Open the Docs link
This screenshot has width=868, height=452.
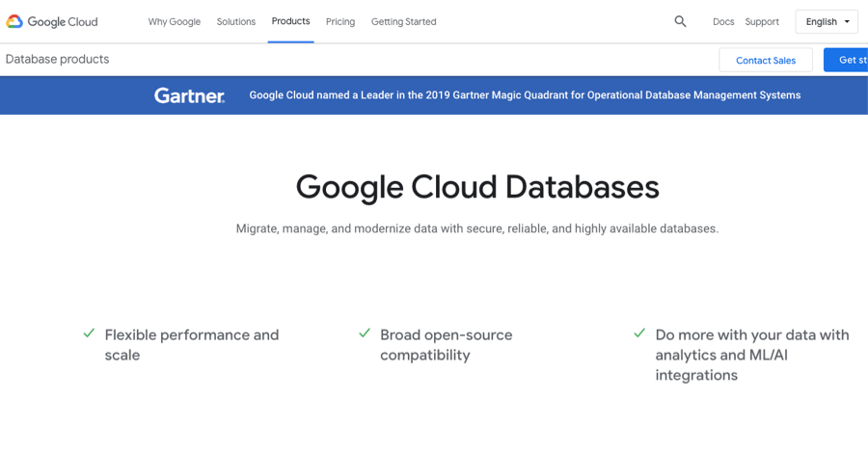[723, 21]
